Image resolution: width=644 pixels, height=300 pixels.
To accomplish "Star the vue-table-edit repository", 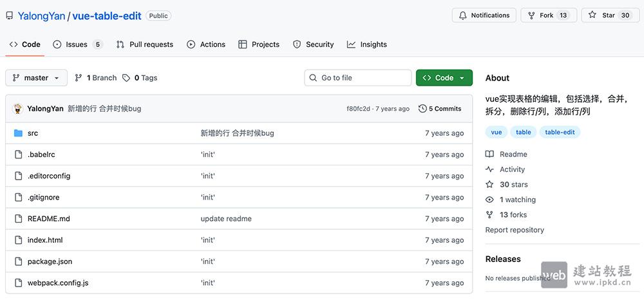I will pos(609,15).
